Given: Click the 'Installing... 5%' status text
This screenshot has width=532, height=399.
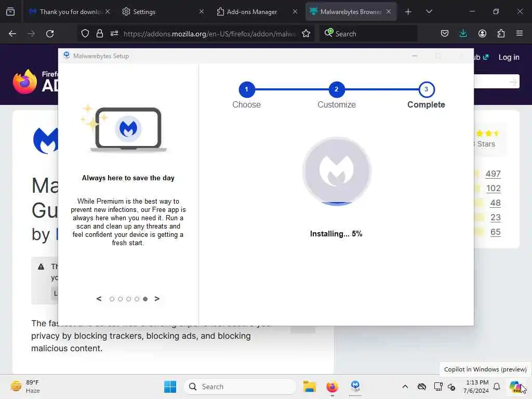Looking at the screenshot, I should pyautogui.click(x=336, y=234).
